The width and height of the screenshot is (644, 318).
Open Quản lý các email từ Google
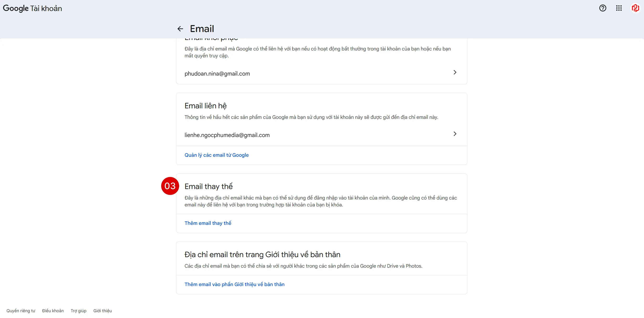[217, 155]
